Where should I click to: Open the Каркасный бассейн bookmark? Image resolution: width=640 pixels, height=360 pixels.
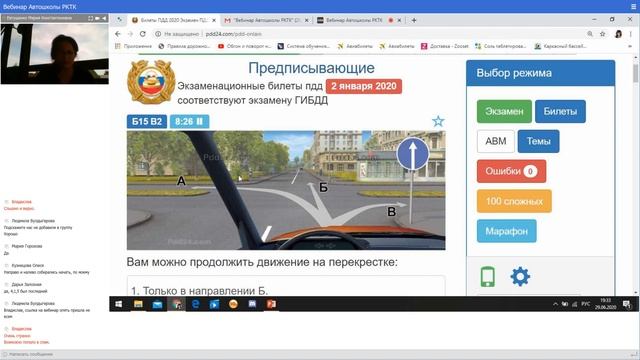[560, 46]
